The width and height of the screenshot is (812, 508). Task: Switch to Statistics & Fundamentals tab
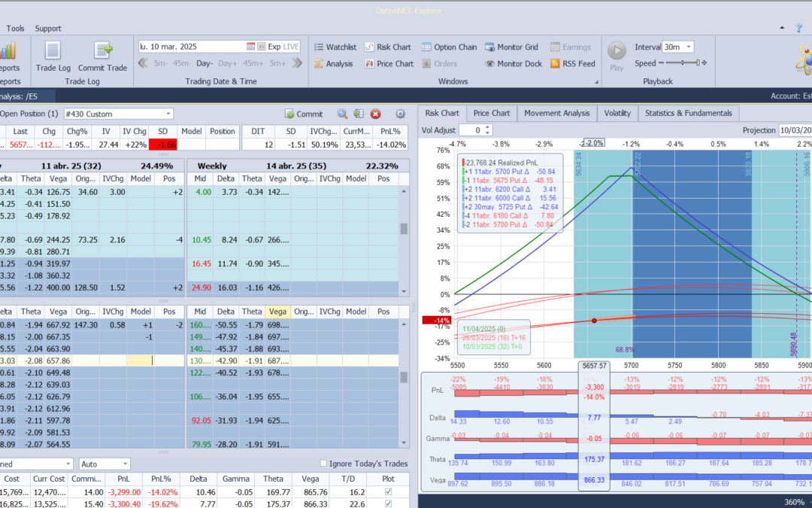[688, 113]
